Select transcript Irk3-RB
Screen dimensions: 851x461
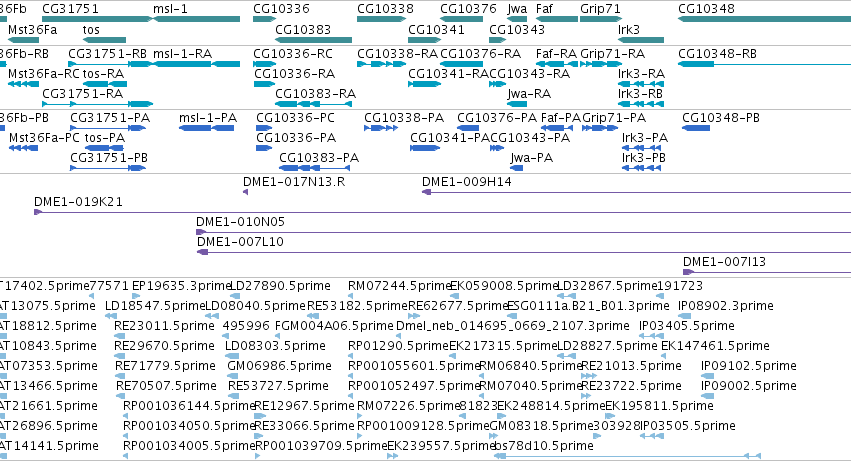pyautogui.click(x=640, y=94)
